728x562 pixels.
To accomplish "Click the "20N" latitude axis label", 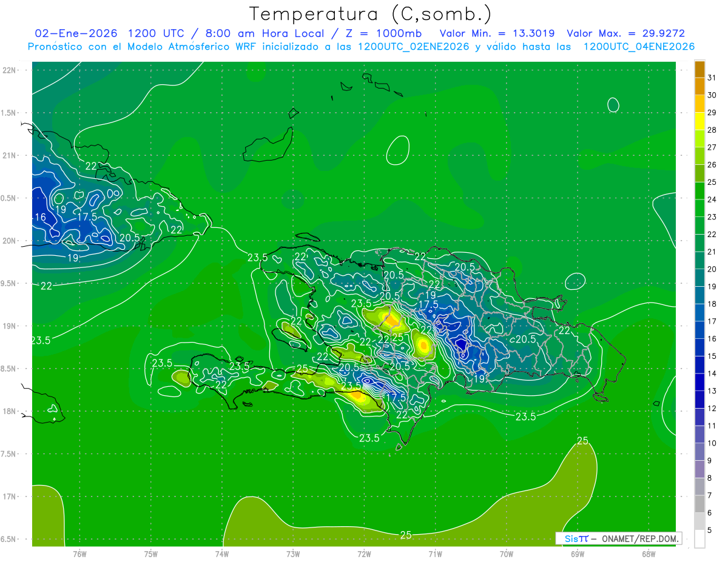I will pos(10,241).
